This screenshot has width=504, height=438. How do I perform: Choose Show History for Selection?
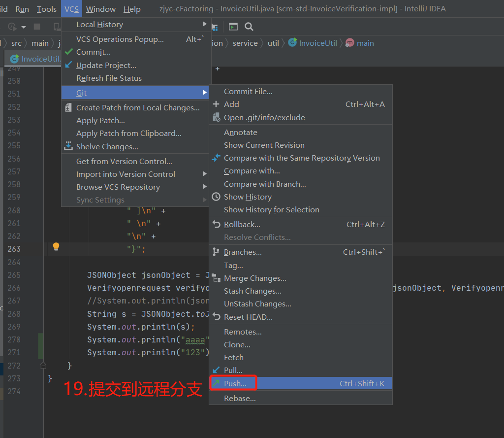[301, 209]
